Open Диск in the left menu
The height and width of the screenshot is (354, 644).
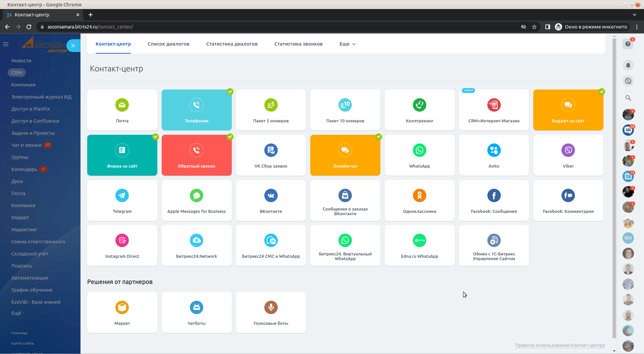[17, 181]
